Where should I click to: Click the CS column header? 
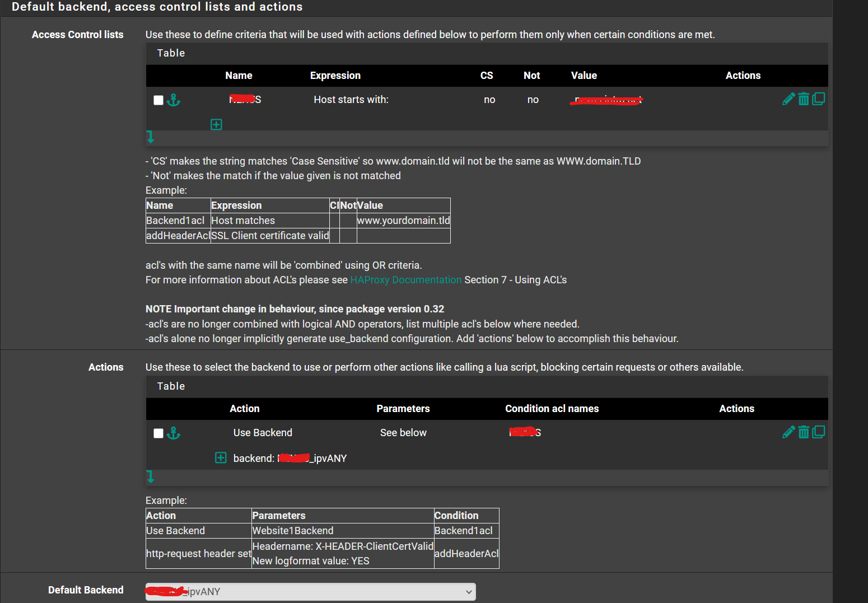pos(487,76)
